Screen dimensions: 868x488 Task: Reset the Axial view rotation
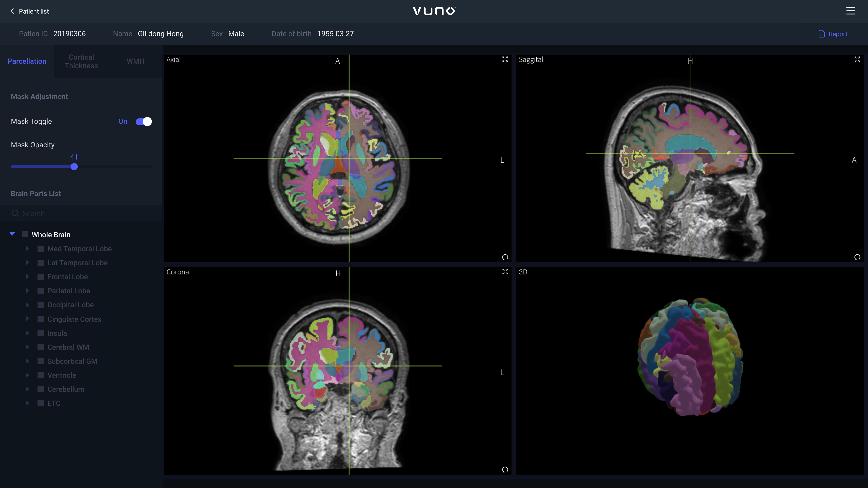[x=505, y=257]
